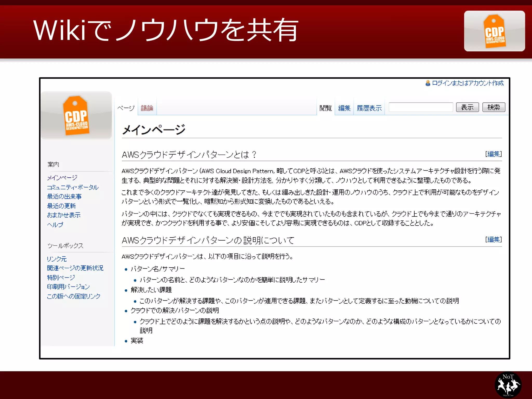
Task: Open 特別ページ link
Action: click(61, 277)
